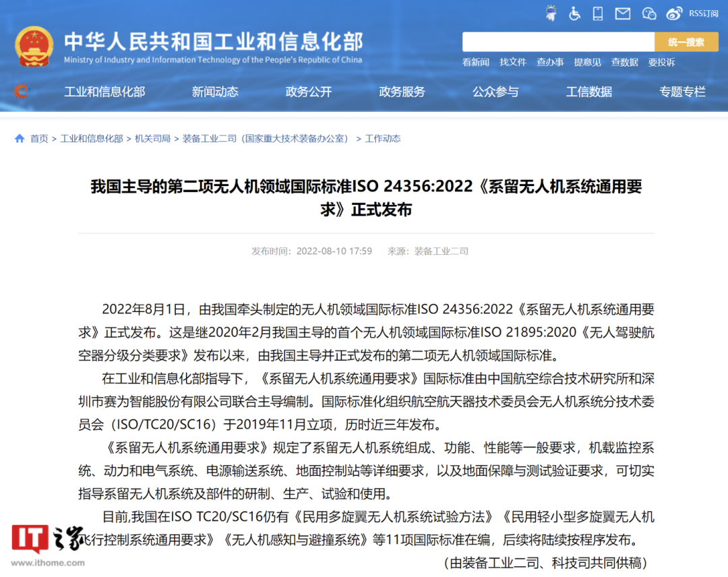Click the English ministry name subtitle
The height and width of the screenshot is (577, 728).
pos(213,59)
